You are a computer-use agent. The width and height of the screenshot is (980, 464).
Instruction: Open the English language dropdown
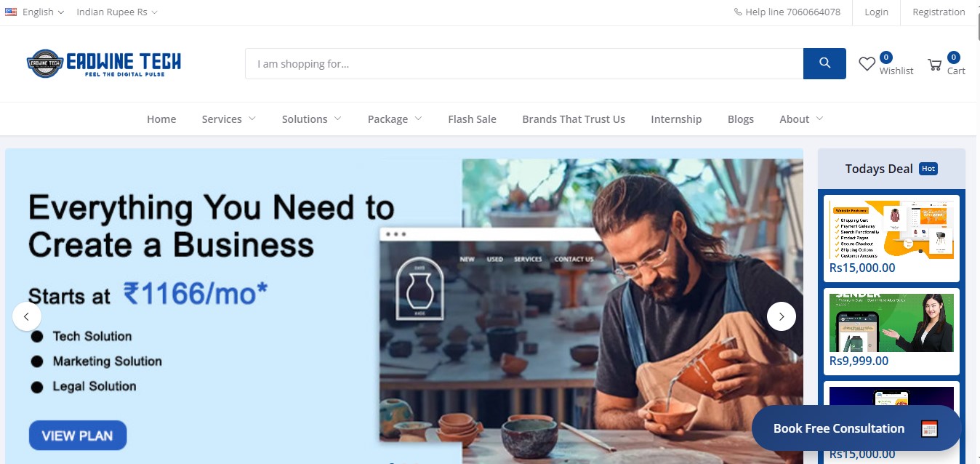point(35,12)
